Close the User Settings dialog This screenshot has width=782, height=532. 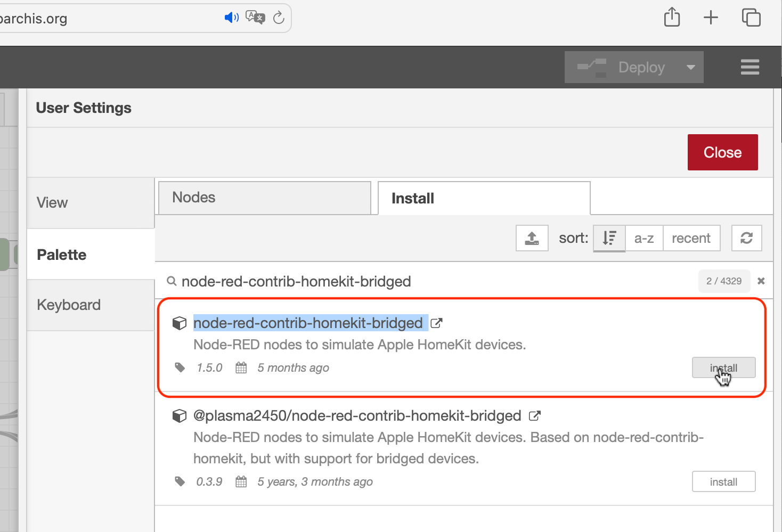(x=722, y=152)
